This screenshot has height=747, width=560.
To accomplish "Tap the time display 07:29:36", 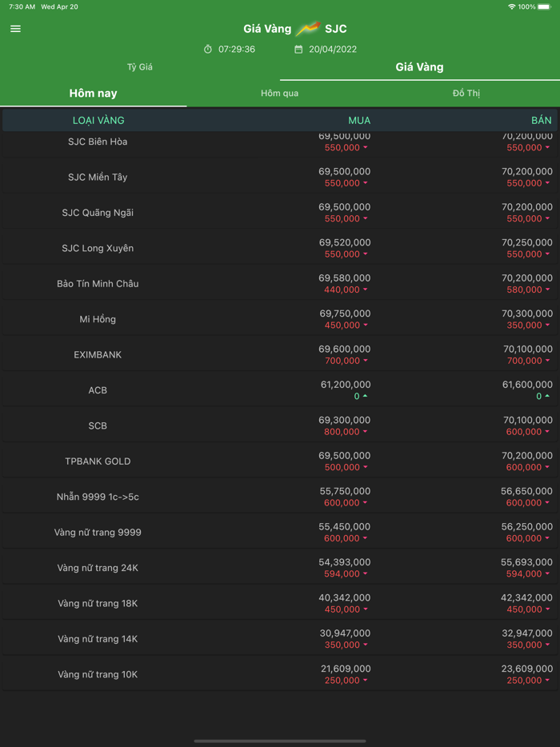I will pos(237,49).
